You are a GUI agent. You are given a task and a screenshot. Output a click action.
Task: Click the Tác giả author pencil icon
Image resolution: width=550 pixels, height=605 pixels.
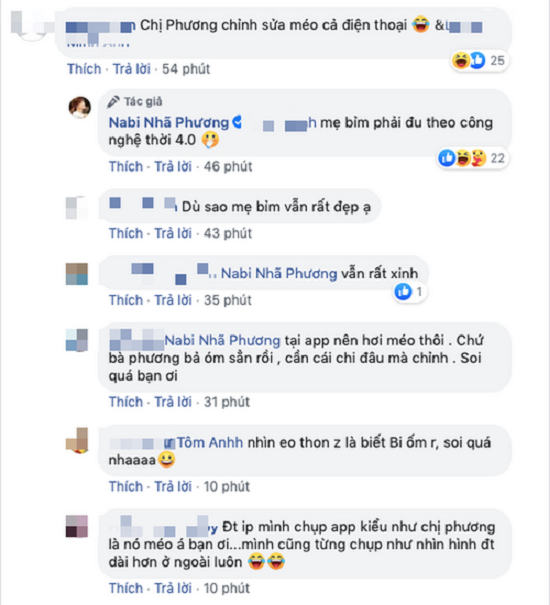113,102
